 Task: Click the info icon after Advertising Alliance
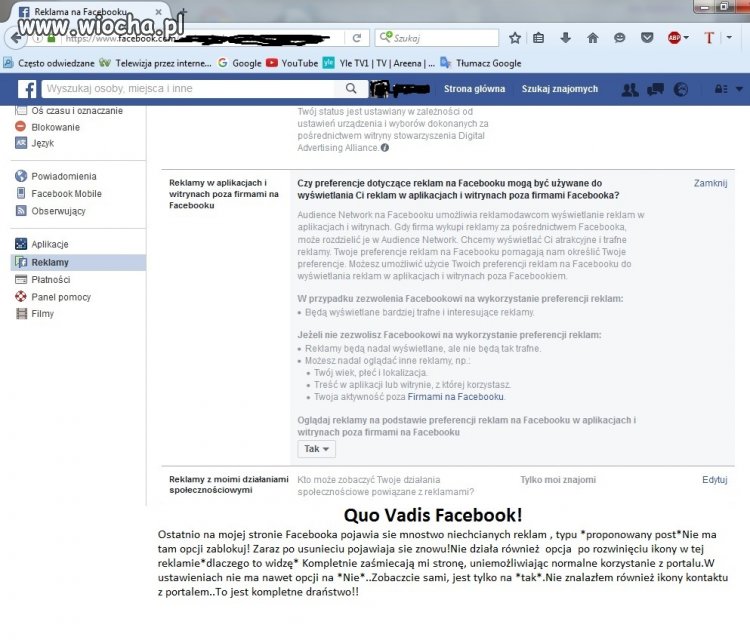[x=385, y=148]
